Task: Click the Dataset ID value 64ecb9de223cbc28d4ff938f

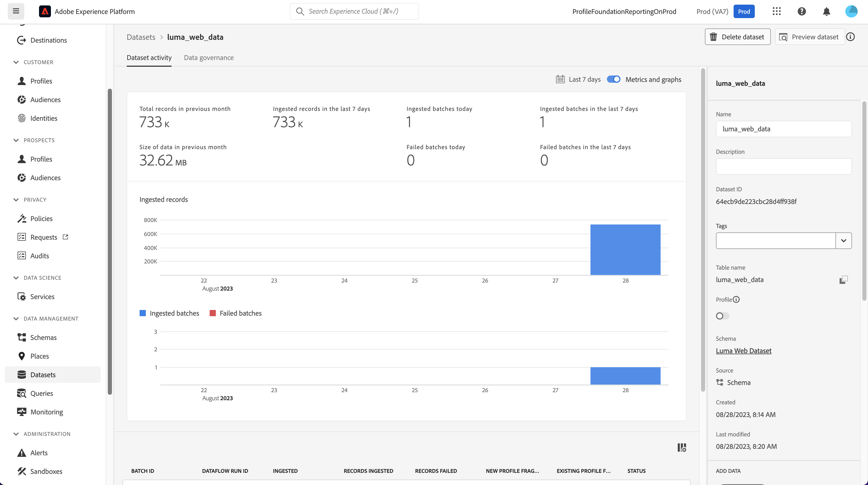Action: (x=756, y=202)
